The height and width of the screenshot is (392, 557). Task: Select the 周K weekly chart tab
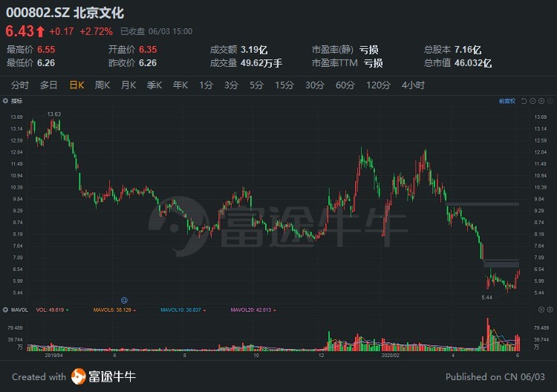[102, 85]
